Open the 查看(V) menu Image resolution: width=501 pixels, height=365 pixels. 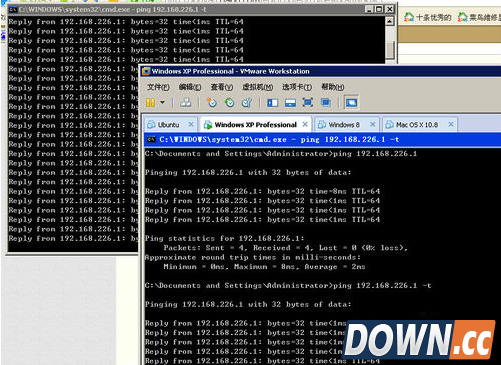[x=222, y=87]
